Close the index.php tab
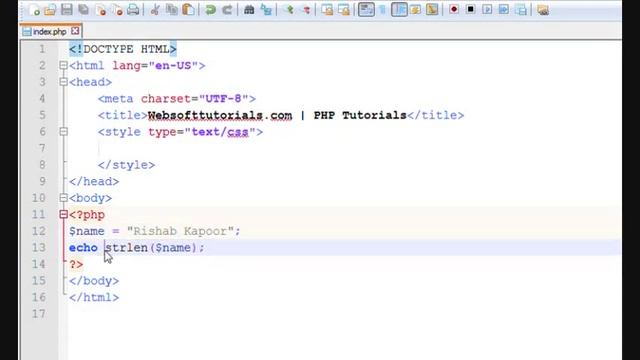Image resolution: width=640 pixels, height=360 pixels. 75,31
